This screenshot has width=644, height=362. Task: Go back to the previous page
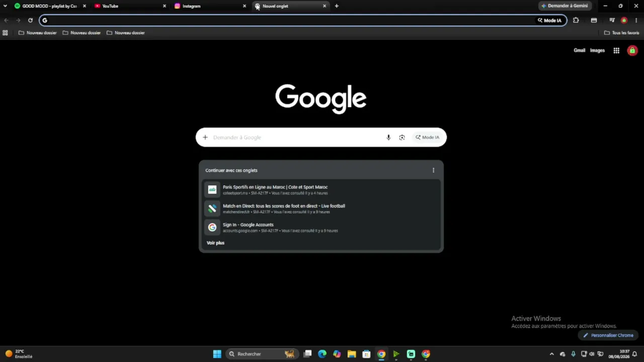6,21
